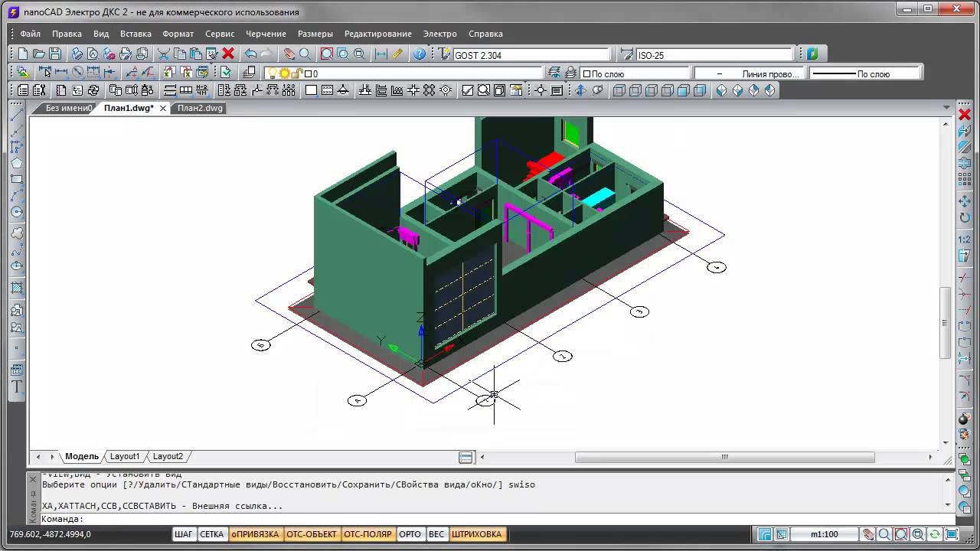980x551 pixels.
Task: Switch to the План2.dwg document tab
Action: tap(200, 108)
